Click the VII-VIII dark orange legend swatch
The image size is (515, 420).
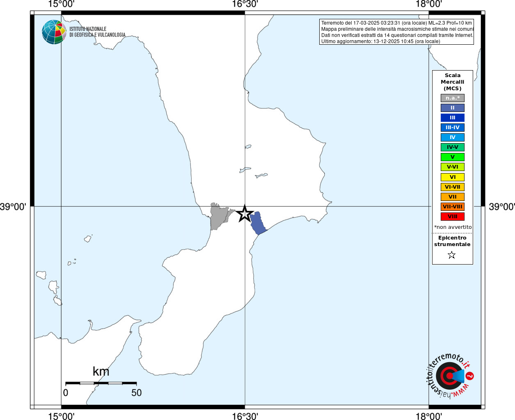point(453,207)
